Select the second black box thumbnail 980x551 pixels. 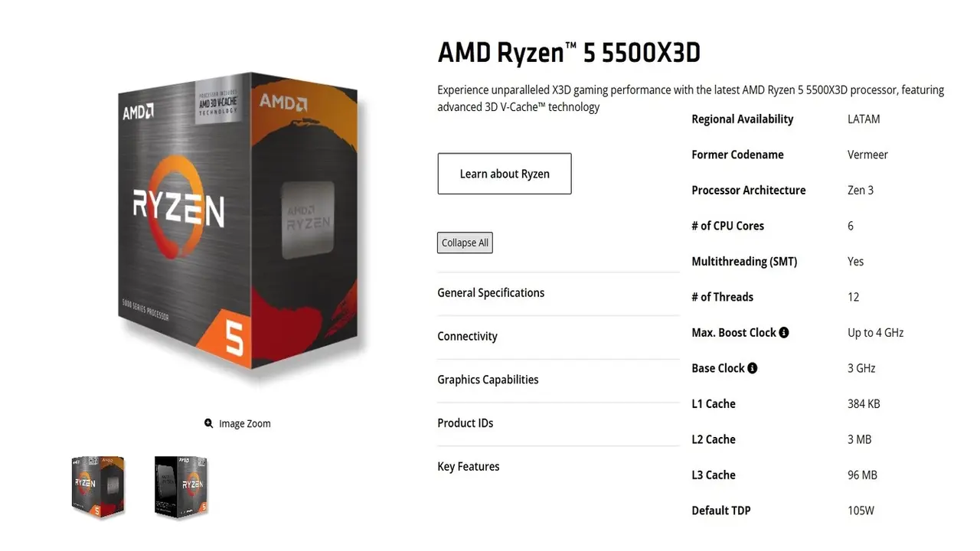(x=181, y=486)
